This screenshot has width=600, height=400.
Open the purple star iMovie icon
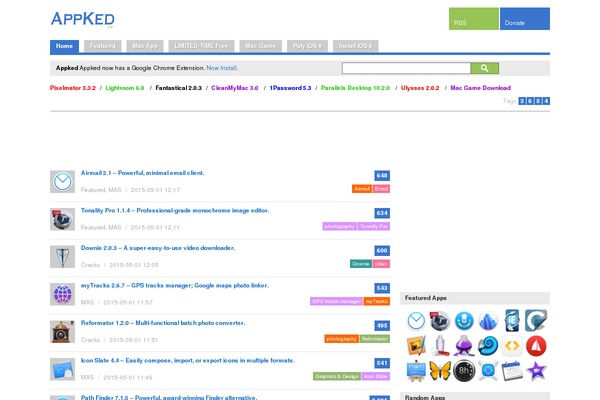(x=536, y=371)
